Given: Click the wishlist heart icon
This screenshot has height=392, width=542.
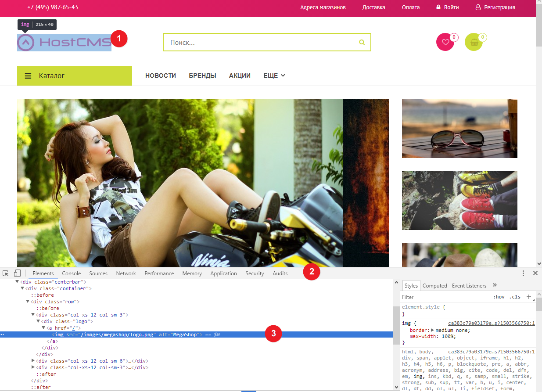Looking at the screenshot, I should tap(445, 42).
